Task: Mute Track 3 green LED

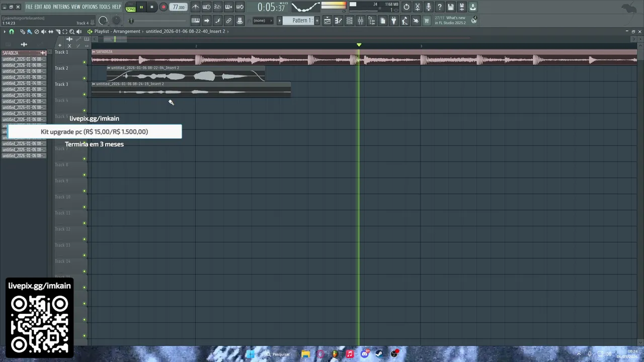Action: point(84,95)
